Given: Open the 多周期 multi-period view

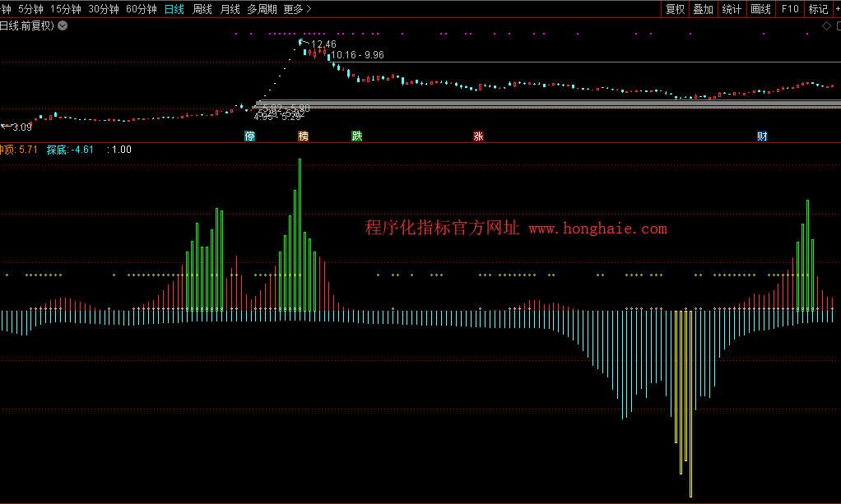Looking at the screenshot, I should click(262, 9).
